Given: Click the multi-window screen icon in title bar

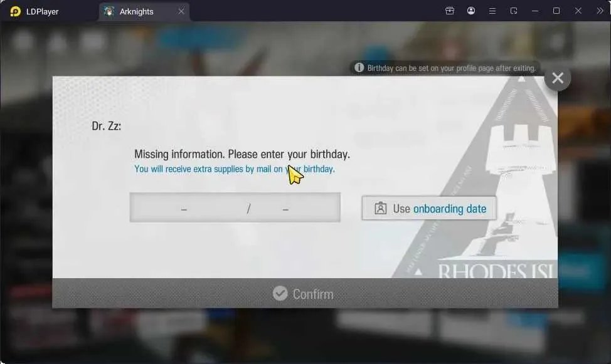Looking at the screenshot, I should pyautogui.click(x=514, y=11).
